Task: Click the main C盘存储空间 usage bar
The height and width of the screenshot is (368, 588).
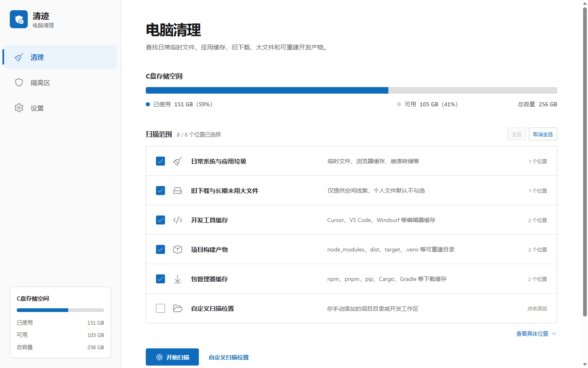Action: pos(352,90)
